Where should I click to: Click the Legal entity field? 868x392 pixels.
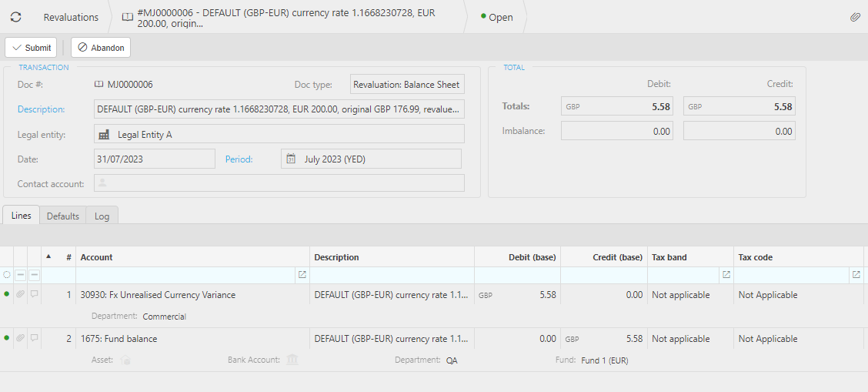279,134
